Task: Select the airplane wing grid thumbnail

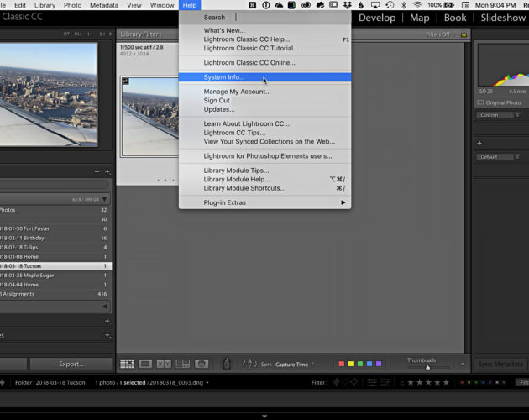Action: point(149,117)
